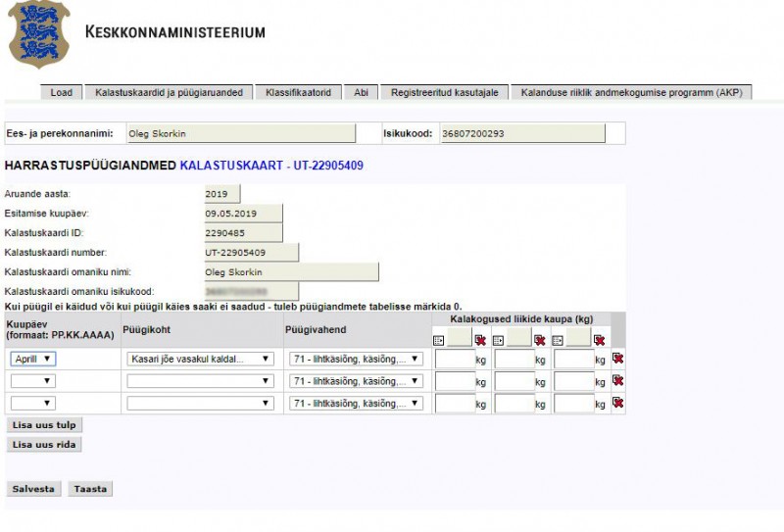This screenshot has height=532, width=784.
Task: Open Kalastuskaardid ja püügiaruanded tab
Action: 169,92
